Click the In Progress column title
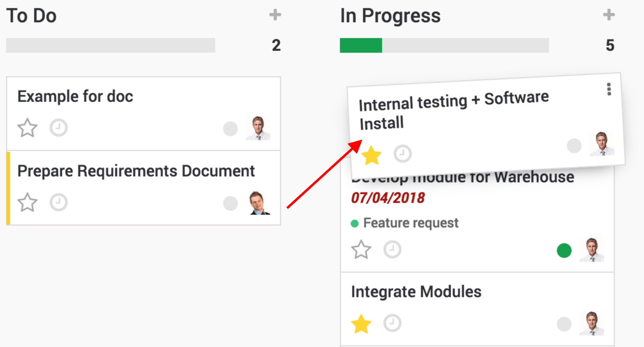 point(390,15)
